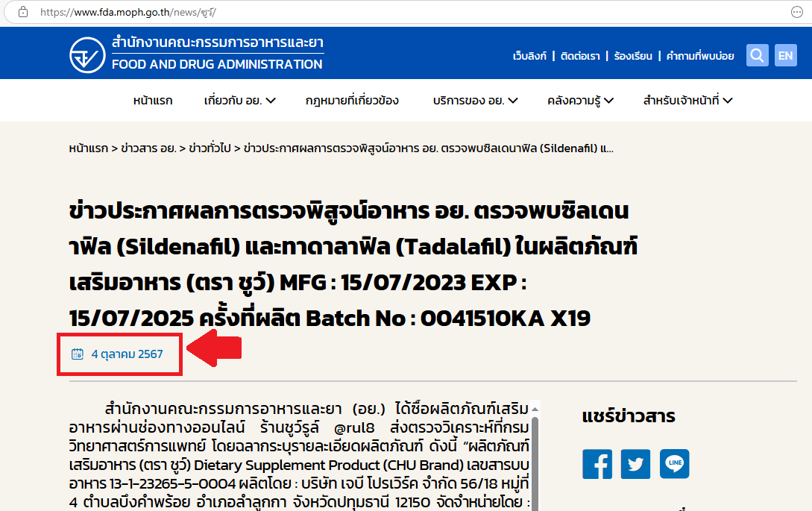The width and height of the screenshot is (812, 511).
Task: Expand the บริการของ อย. dropdown menu
Action: (x=476, y=101)
